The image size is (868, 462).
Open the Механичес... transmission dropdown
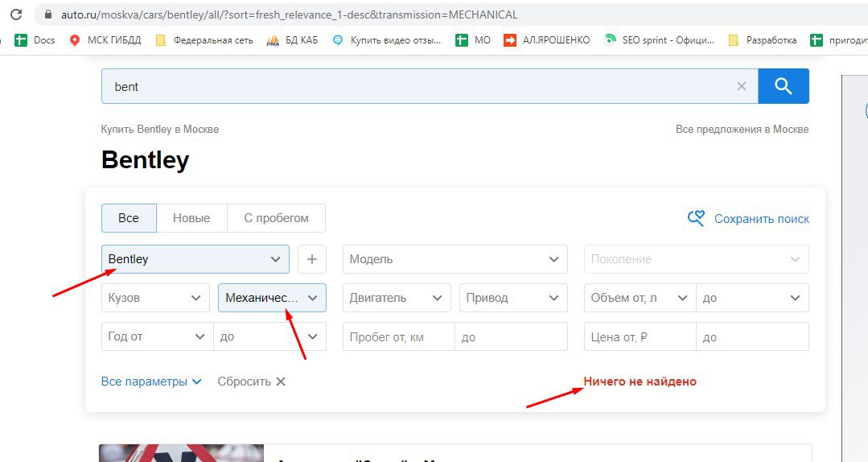272,298
